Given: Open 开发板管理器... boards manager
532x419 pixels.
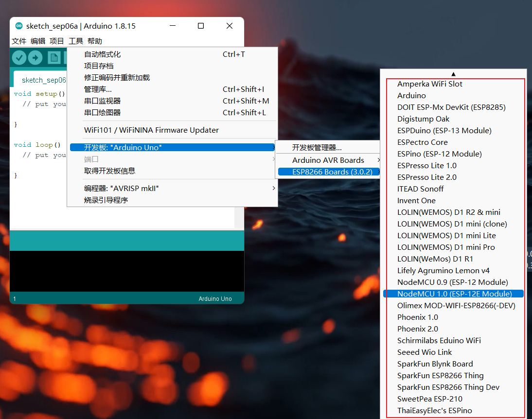Looking at the screenshot, I should tap(328, 148).
